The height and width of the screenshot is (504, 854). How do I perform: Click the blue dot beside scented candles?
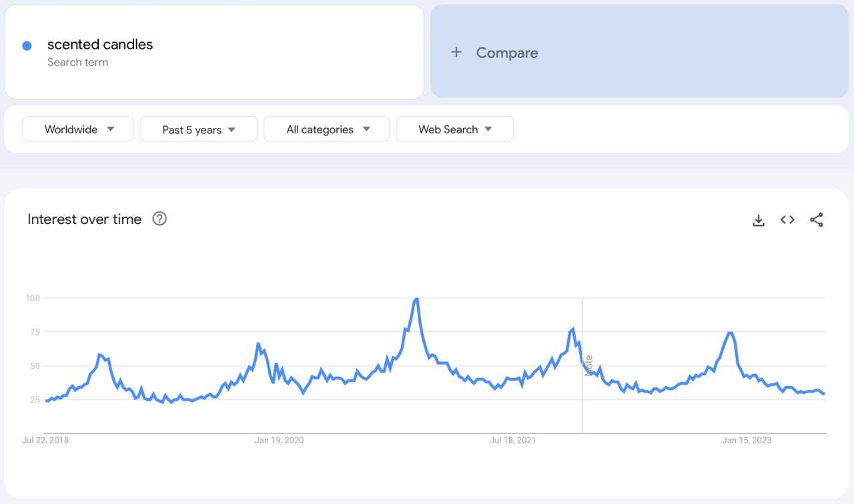coord(26,45)
